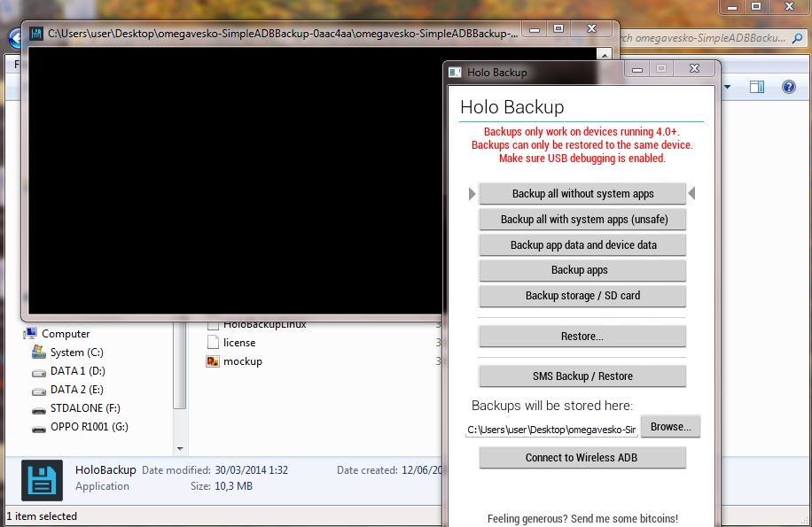Screen dimensions: 812x527
Task: Click the mockup file icon
Action: click(213, 361)
